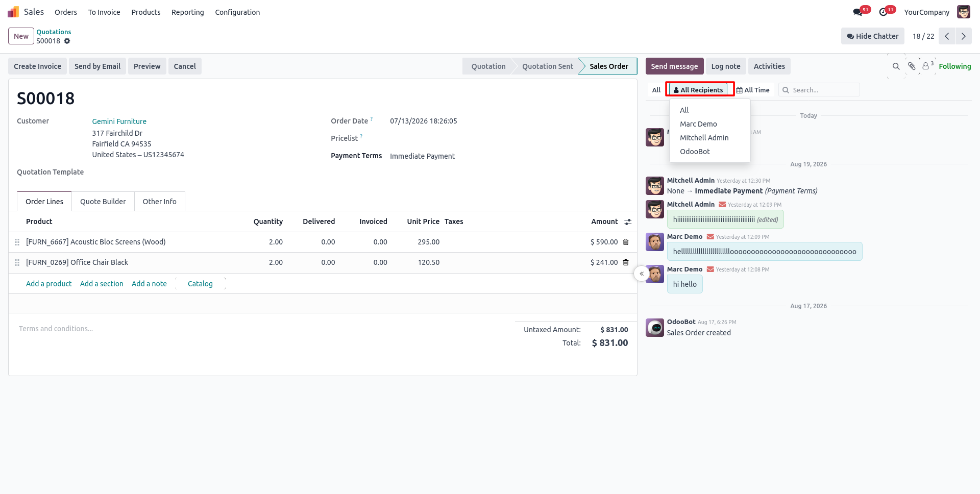Click the Create Invoice button
Viewport: 980px width, 494px height.
(37, 66)
